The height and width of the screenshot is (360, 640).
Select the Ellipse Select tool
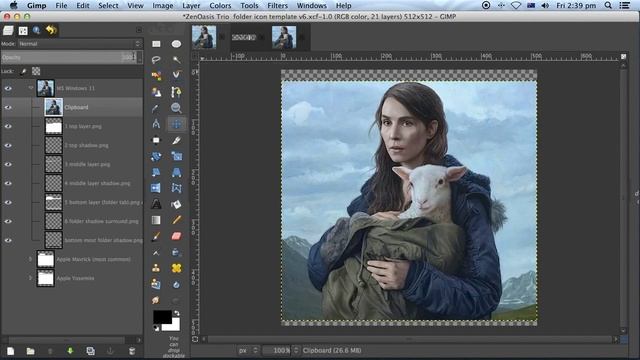click(176, 44)
